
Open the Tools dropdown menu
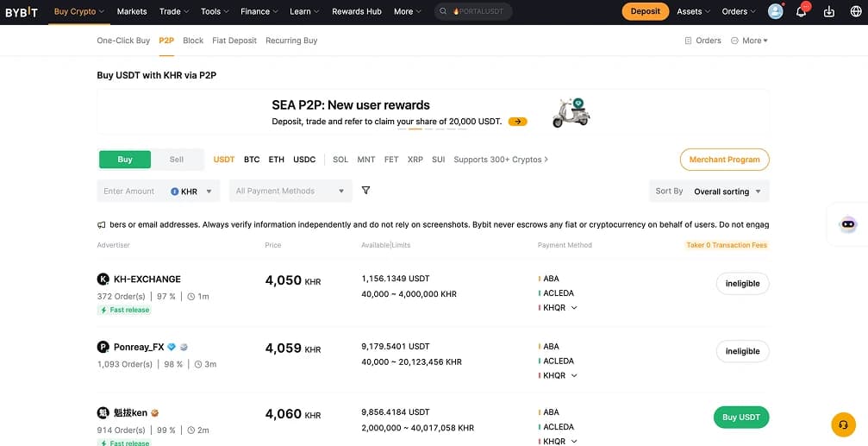[215, 11]
